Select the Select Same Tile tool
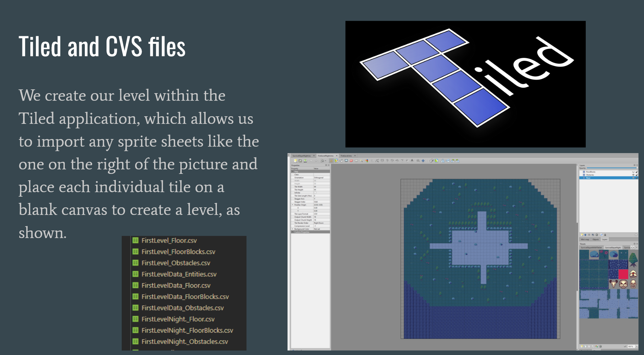The height and width of the screenshot is (355, 644). click(x=366, y=161)
